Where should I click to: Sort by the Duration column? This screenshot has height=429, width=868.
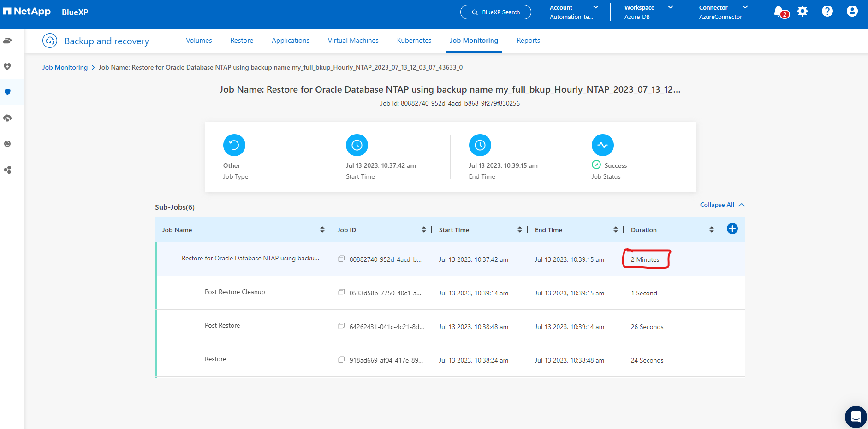point(711,230)
